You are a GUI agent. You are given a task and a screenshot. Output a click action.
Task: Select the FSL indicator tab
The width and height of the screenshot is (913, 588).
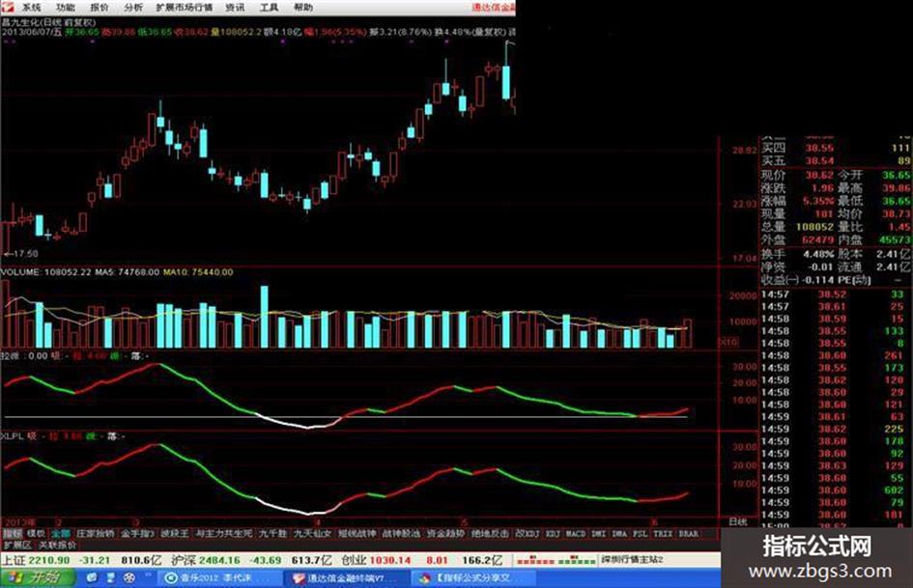coord(640,533)
